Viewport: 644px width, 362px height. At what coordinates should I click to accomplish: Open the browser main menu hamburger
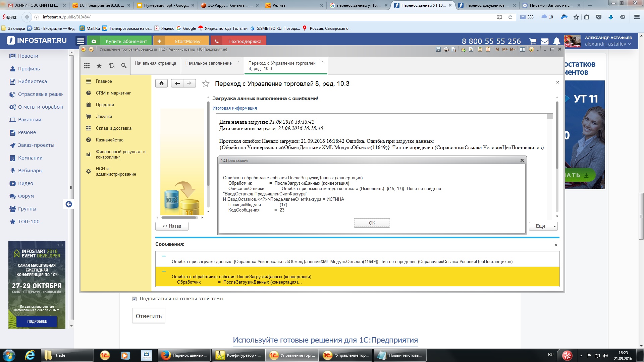637,17
